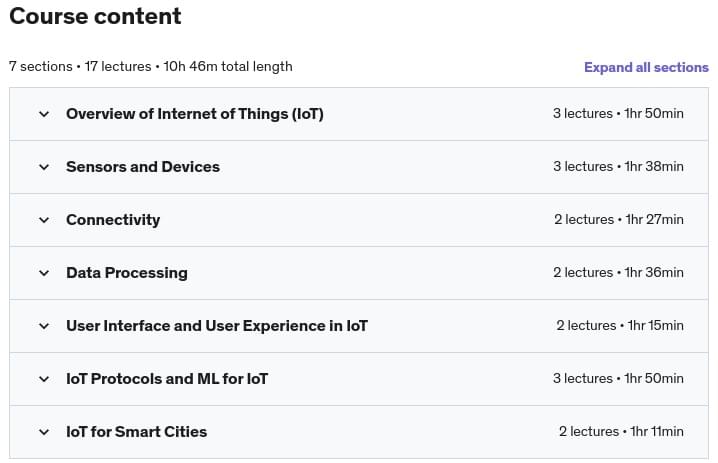Click chevron icon next to Sensors and Devices
Screen dimensions: 718x463
click(x=44, y=167)
